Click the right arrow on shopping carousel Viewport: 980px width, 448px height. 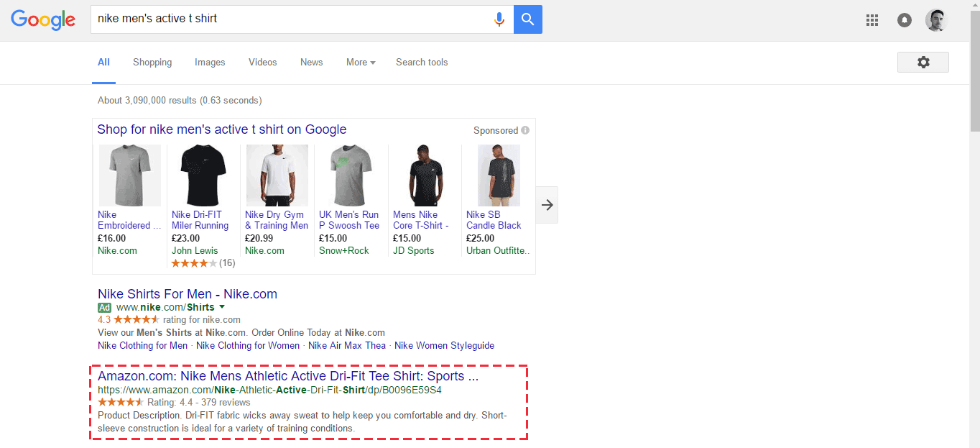click(547, 205)
